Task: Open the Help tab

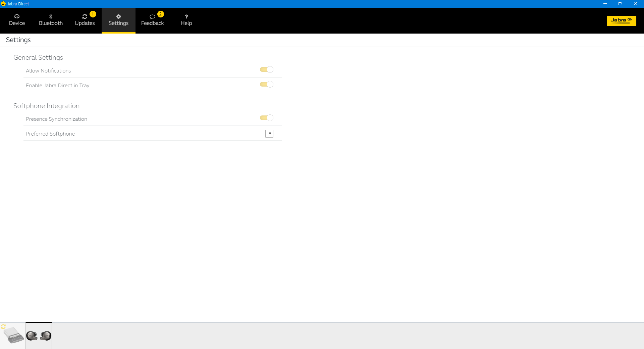Action: (x=186, y=20)
